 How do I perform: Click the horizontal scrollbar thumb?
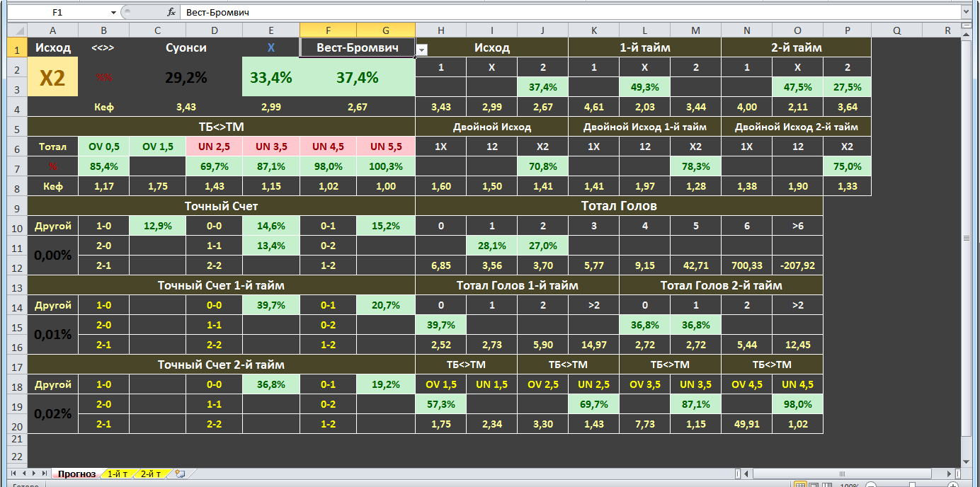point(843,474)
